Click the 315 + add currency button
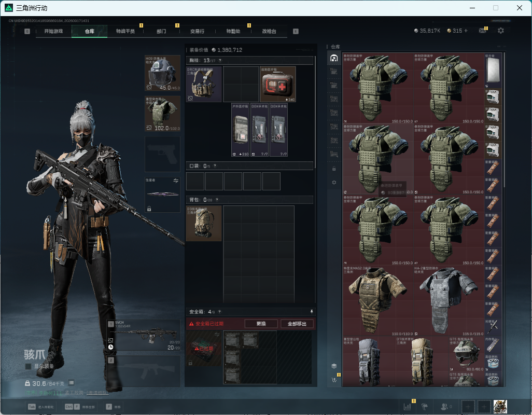 coord(457,31)
